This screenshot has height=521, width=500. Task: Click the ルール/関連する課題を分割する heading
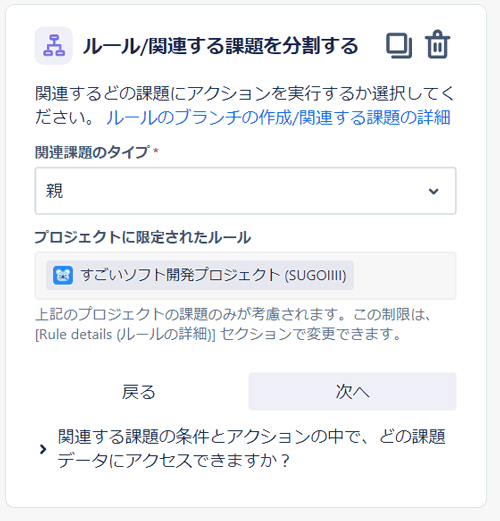click(x=220, y=46)
